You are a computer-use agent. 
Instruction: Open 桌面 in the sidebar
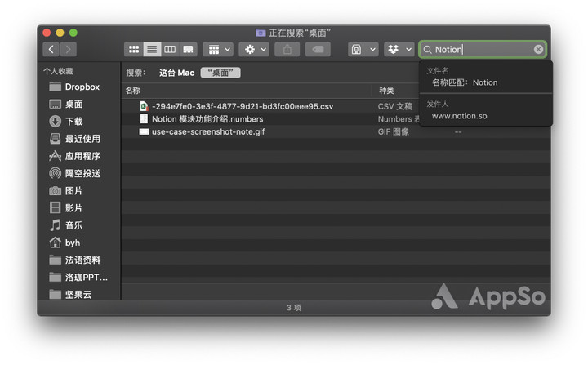66,105
